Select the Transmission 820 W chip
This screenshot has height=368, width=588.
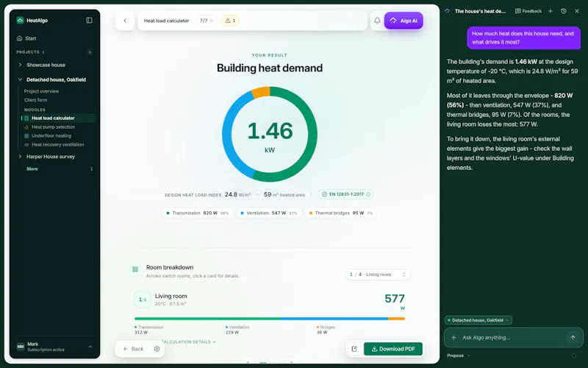[198, 213]
